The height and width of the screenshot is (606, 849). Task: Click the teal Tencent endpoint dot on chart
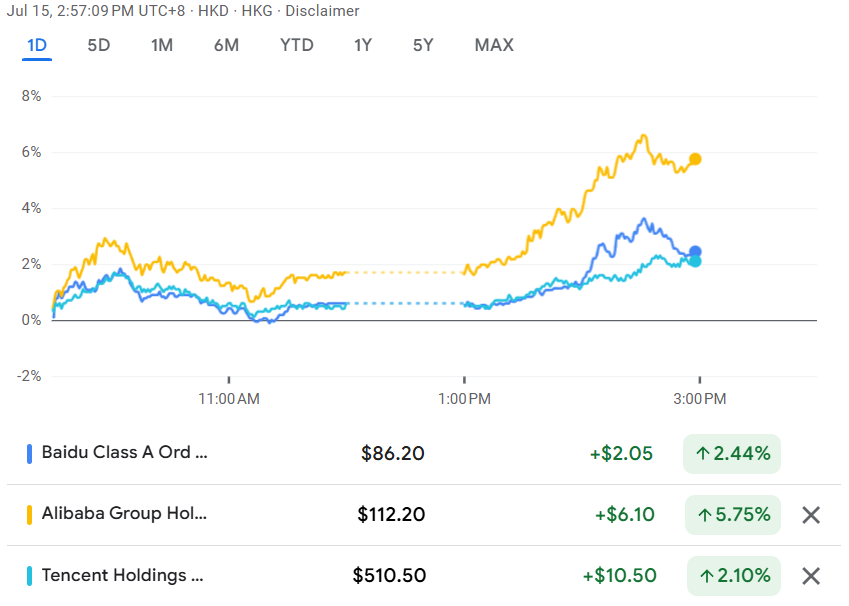[x=695, y=262]
